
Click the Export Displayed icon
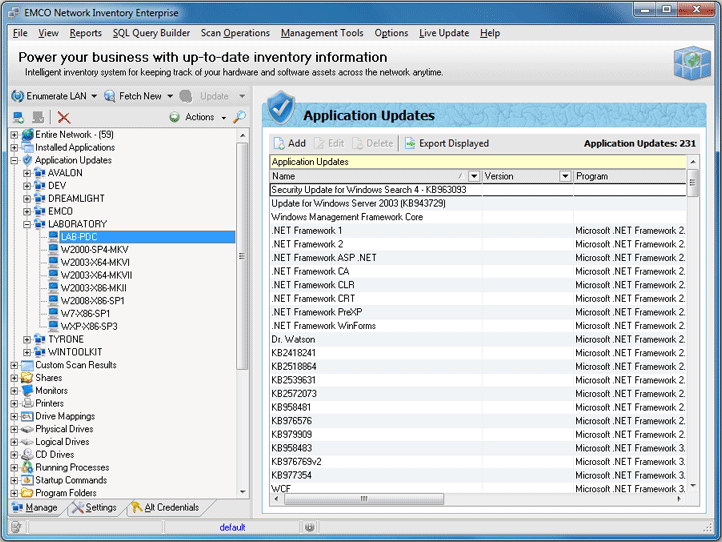coord(410,144)
